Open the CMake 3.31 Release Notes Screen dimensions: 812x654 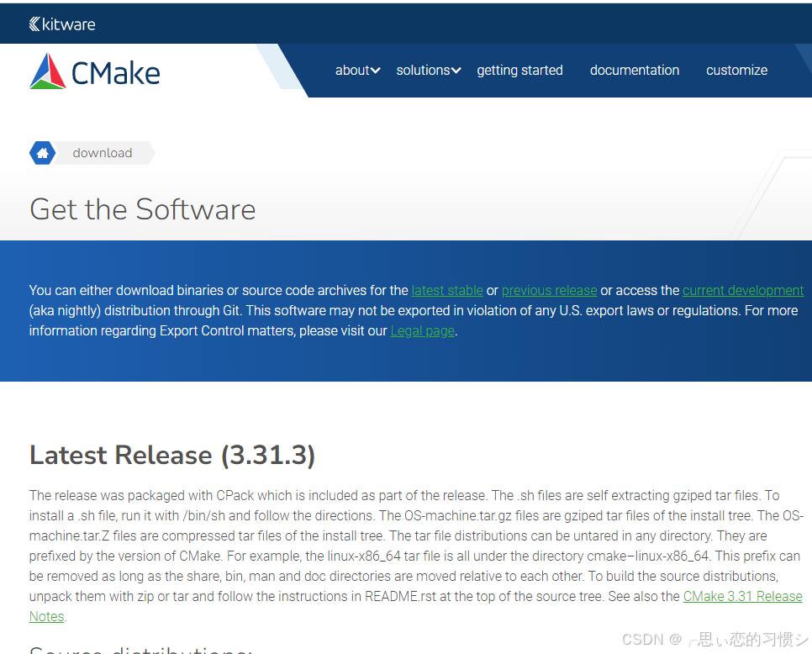pyautogui.click(x=742, y=596)
